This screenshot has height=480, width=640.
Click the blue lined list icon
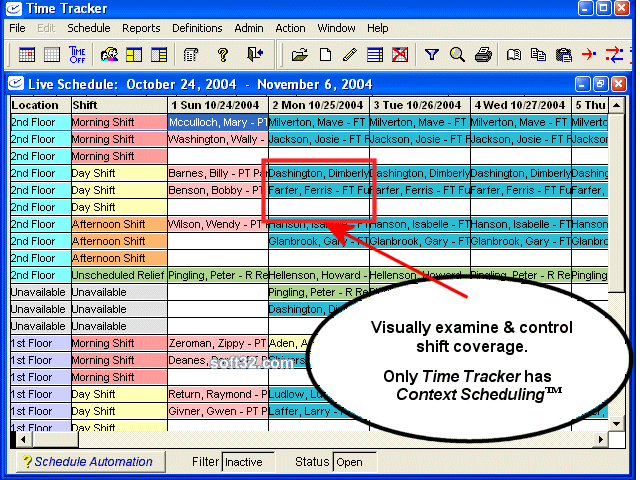[x=375, y=54]
